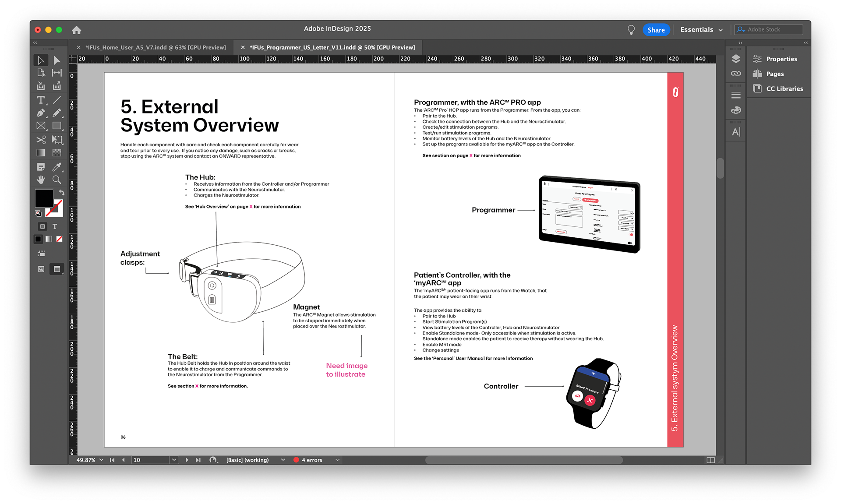Select the Pencil tool
This screenshot has width=841, height=504.
point(57,113)
